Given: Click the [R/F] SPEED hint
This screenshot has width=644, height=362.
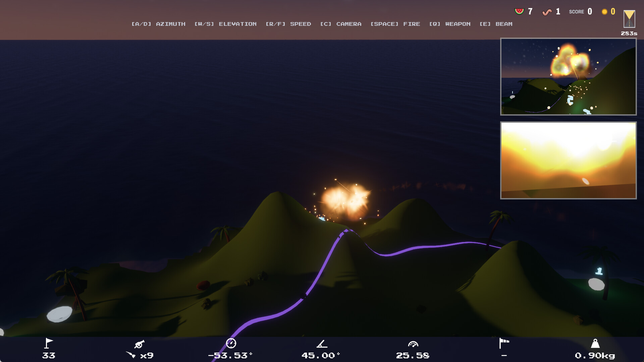Looking at the screenshot, I should (x=288, y=24).
